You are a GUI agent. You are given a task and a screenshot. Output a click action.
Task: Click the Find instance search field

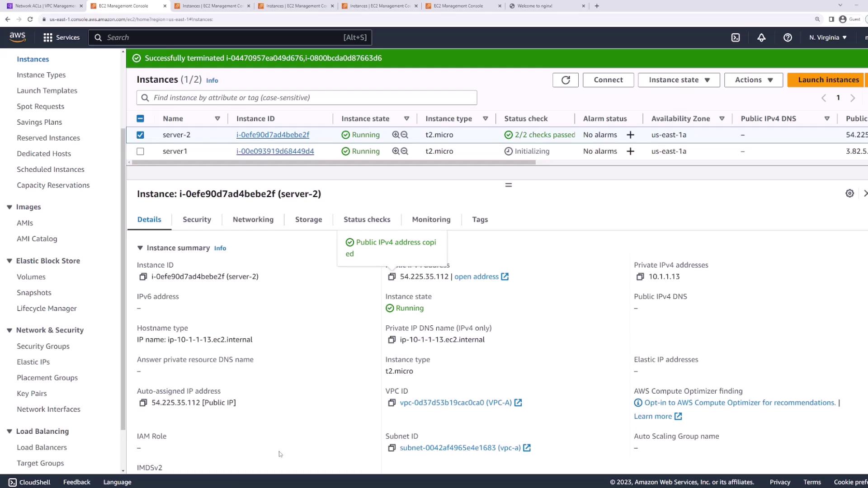coord(307,98)
